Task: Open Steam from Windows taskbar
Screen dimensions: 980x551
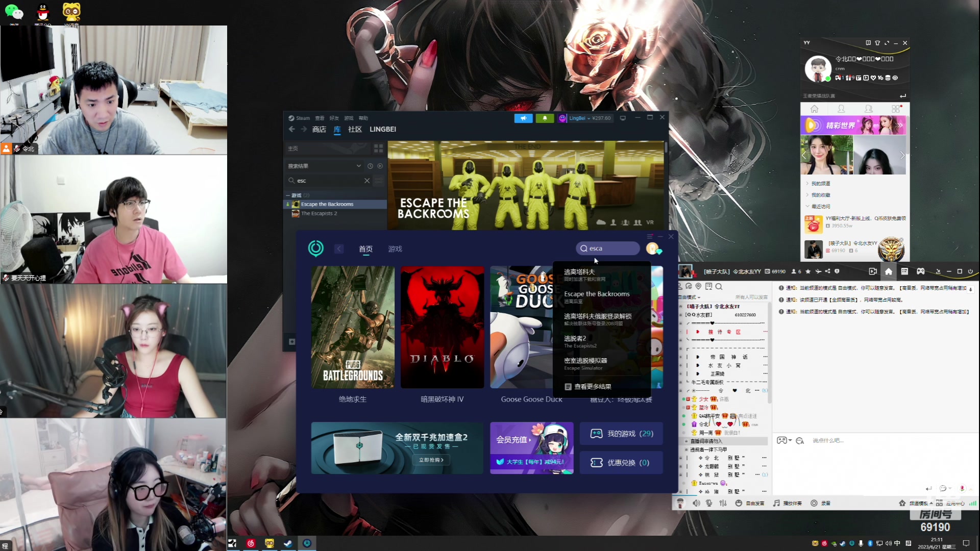Action: click(x=288, y=543)
